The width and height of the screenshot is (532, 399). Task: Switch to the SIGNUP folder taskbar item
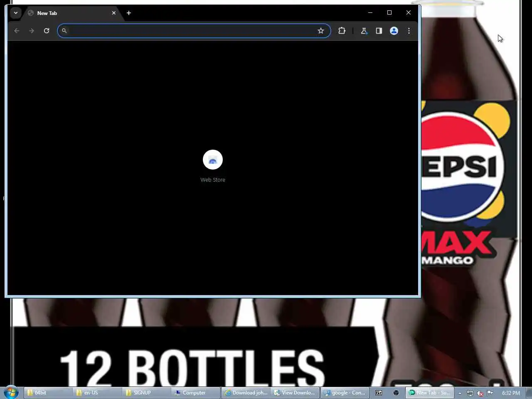click(146, 393)
